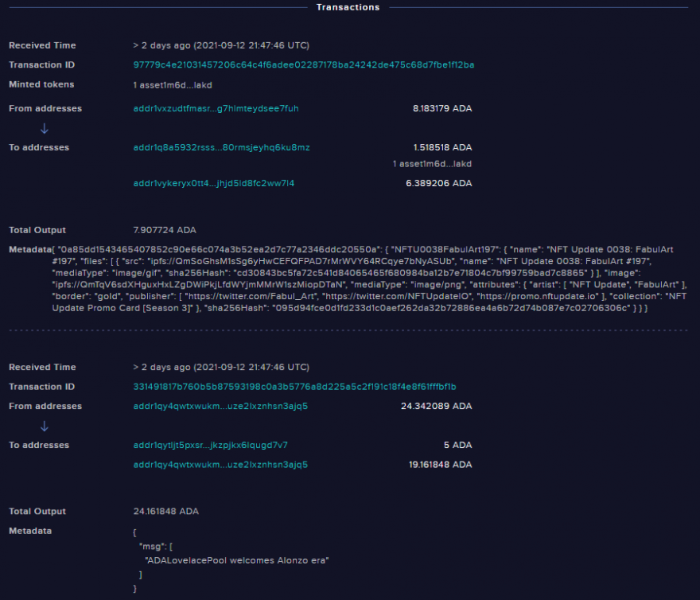Open transaction ID starting with 97779c4e
700x600 pixels.
coord(304,64)
